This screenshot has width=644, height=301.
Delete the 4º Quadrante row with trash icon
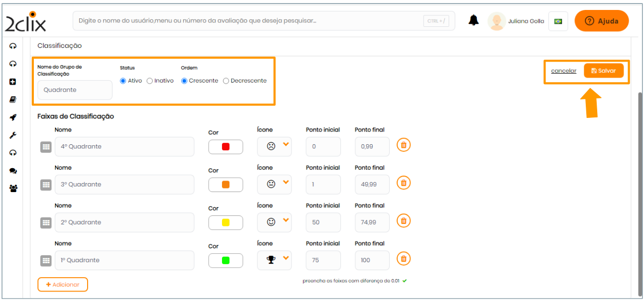(404, 145)
